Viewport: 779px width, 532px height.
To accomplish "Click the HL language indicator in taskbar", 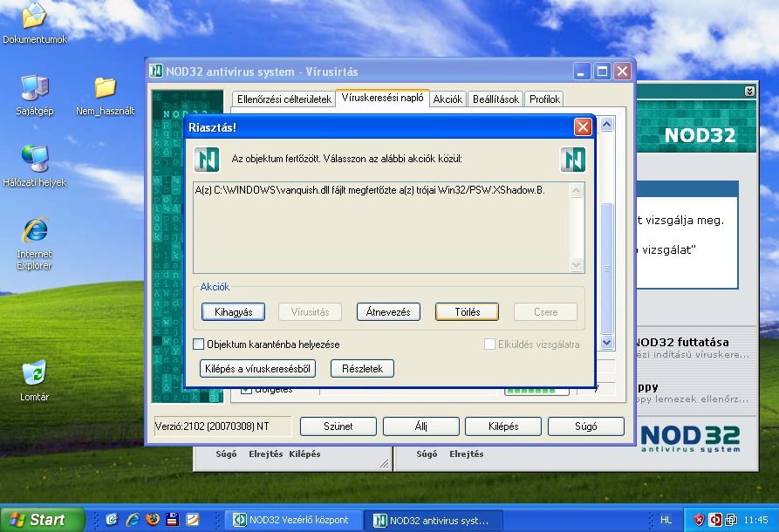I will (666, 520).
